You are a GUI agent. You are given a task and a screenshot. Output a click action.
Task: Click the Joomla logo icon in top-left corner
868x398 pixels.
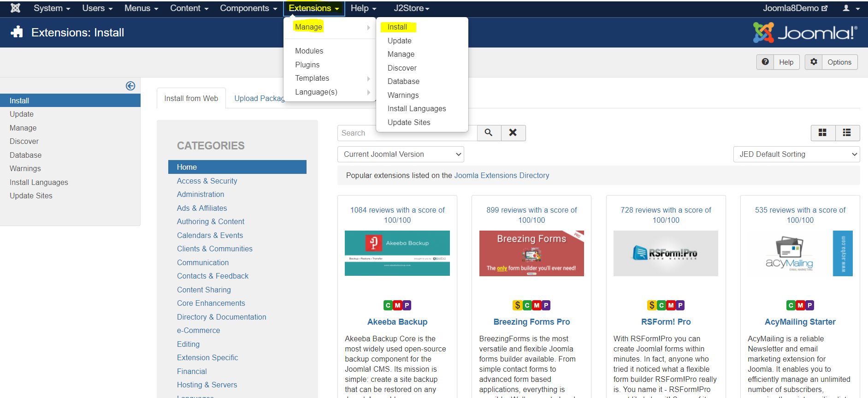[15, 8]
